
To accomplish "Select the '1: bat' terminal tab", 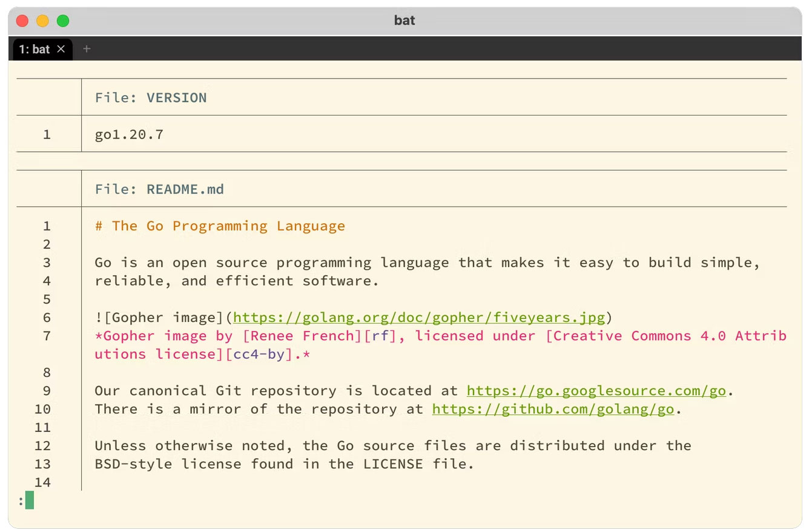I will [x=42, y=50].
